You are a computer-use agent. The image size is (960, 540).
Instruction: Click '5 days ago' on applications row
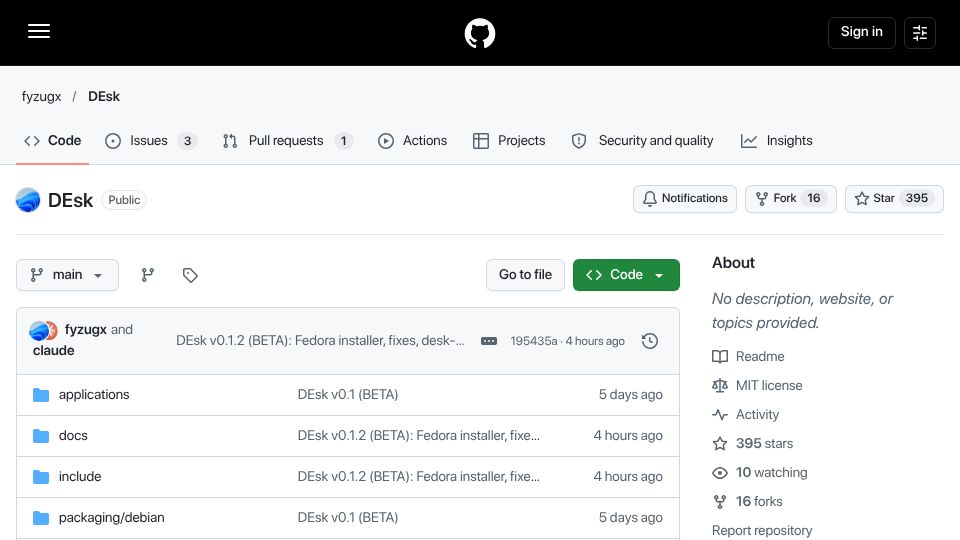631,395
